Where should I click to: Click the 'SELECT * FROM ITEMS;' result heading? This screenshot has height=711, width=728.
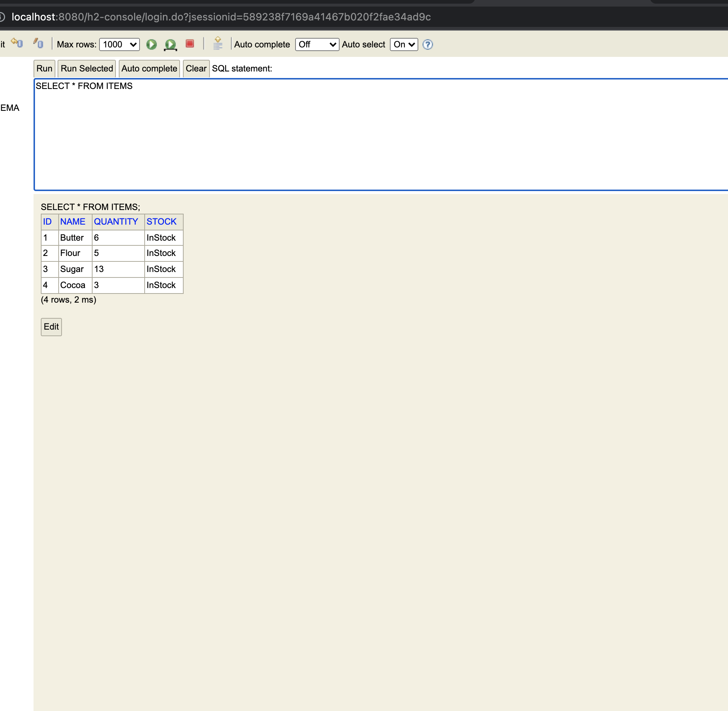(x=90, y=207)
